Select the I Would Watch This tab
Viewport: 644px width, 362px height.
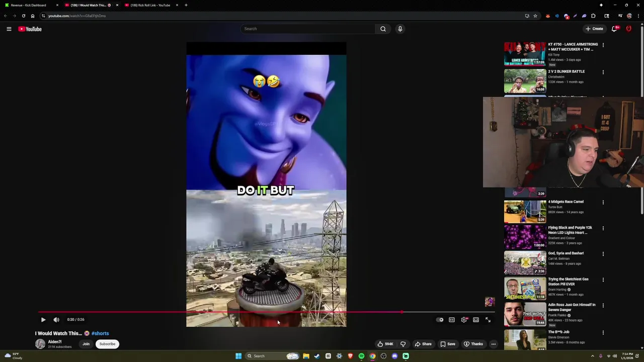click(x=91, y=5)
